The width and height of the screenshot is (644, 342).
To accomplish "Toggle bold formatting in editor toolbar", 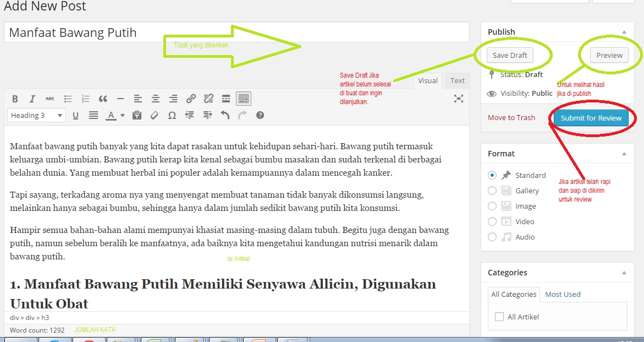I will pos(15,99).
